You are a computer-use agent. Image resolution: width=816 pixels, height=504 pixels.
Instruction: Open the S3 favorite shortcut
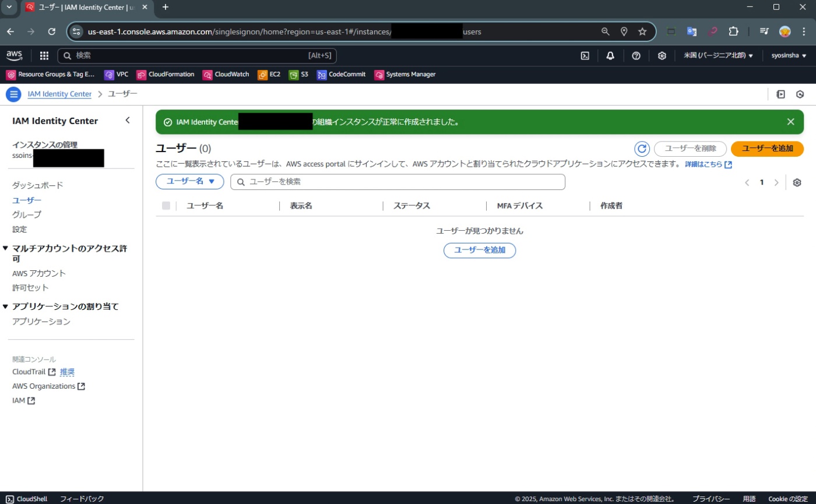click(299, 75)
